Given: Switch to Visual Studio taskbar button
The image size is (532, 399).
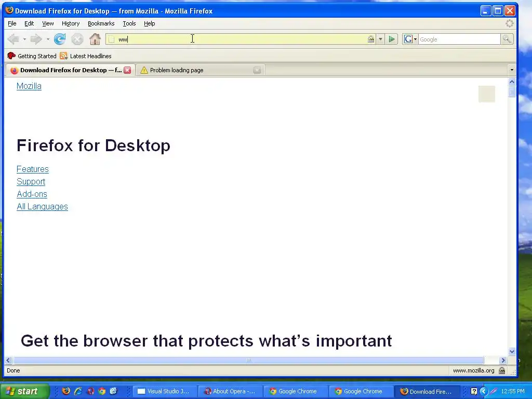Looking at the screenshot, I should (164, 391).
